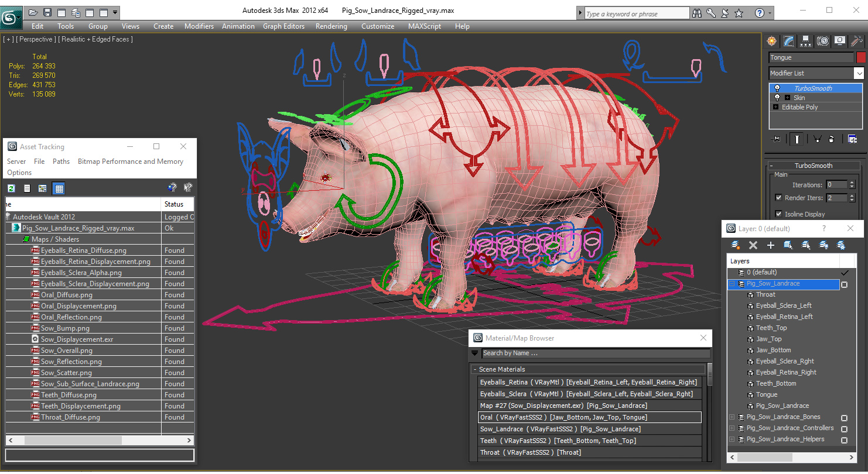The image size is (868, 474).
Task: Expand the Skin modifier sub-levels
Action: (x=787, y=98)
